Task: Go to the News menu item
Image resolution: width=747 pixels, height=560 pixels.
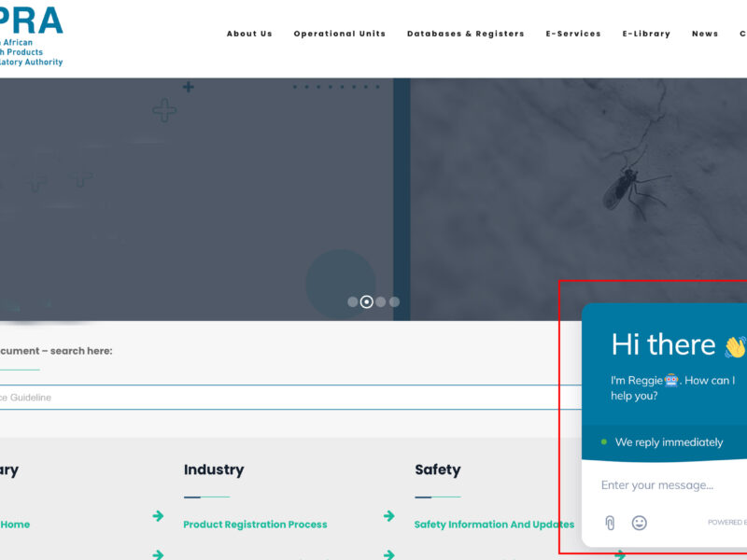Action: pos(705,34)
